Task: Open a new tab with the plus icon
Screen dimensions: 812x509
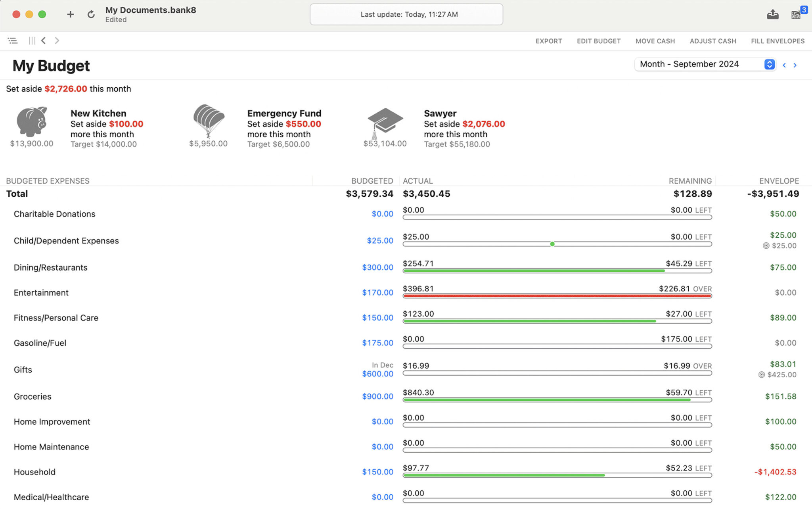Action: tap(70, 14)
